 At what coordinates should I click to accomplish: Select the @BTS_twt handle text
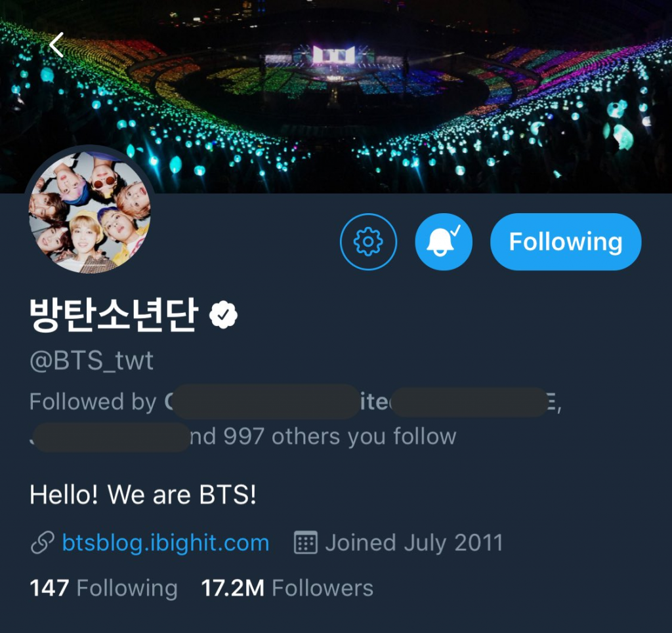(91, 361)
